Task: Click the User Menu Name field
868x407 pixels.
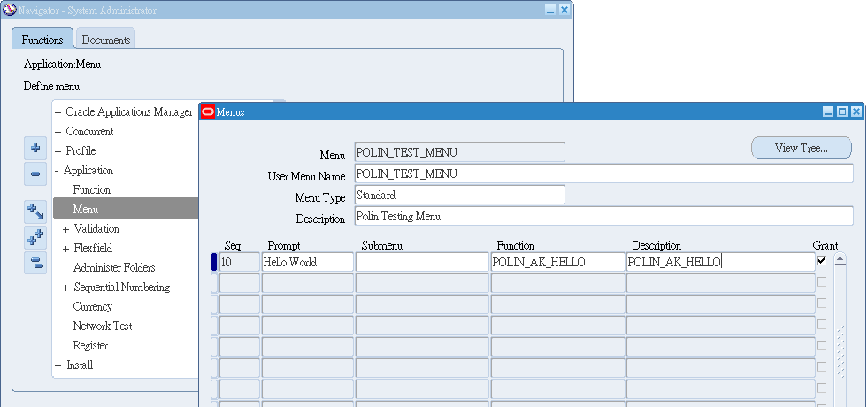Action: pos(603,173)
